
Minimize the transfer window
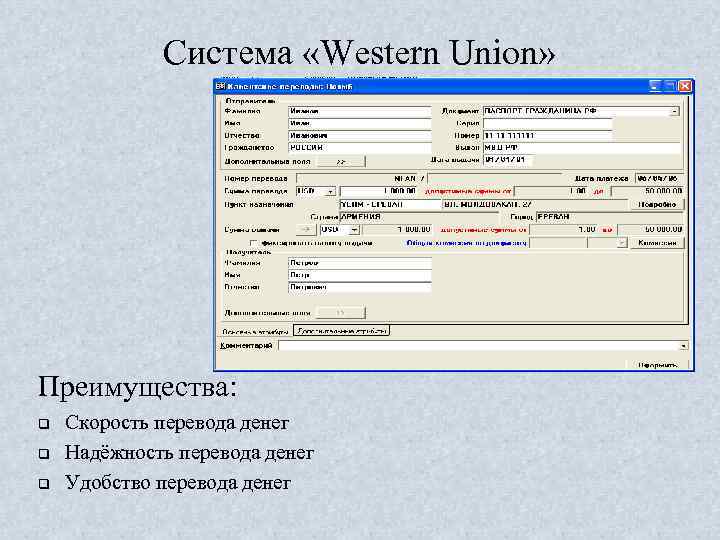[x=655, y=86]
